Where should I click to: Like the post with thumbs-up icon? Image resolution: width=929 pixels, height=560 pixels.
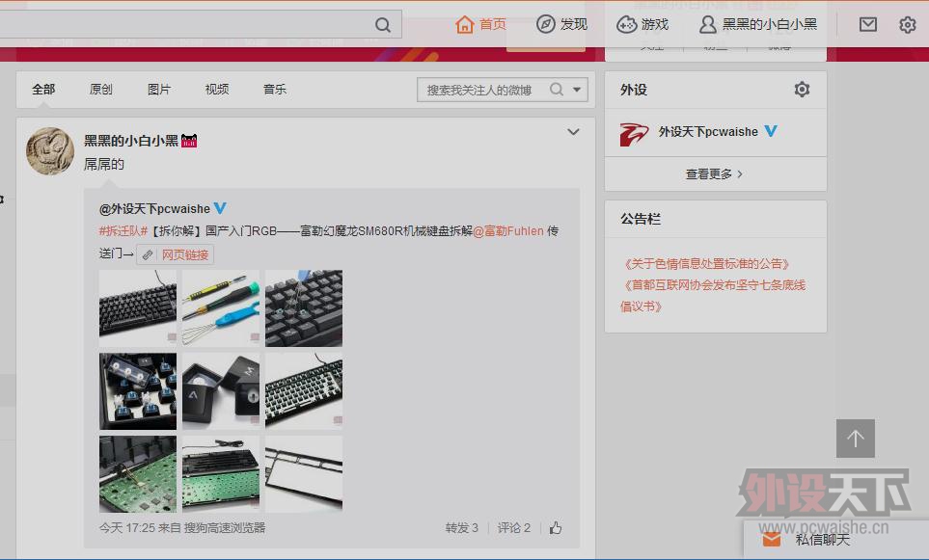point(555,528)
